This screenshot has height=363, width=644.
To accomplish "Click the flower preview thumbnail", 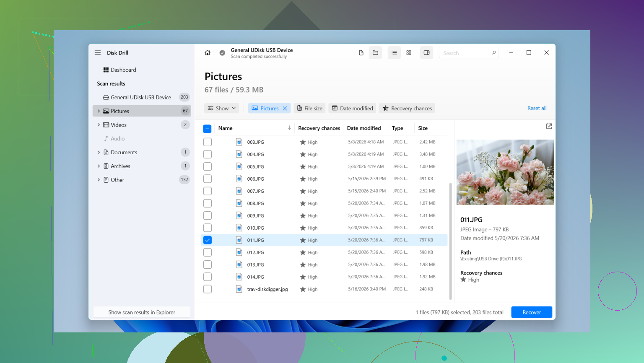I will [x=505, y=172].
